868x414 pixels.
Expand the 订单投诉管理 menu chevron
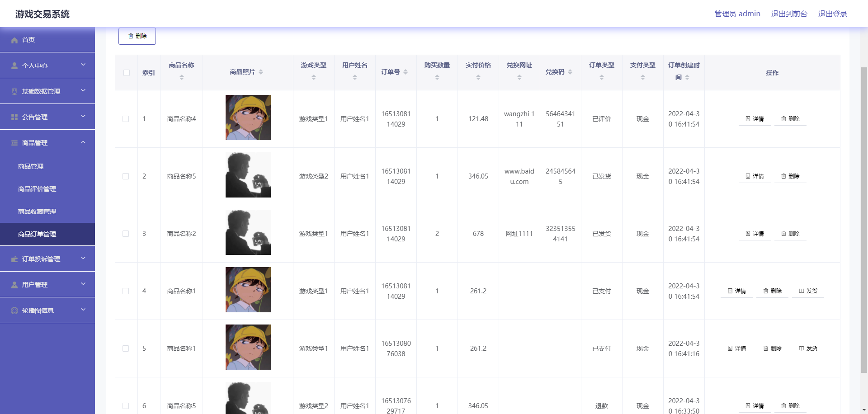[x=83, y=258]
